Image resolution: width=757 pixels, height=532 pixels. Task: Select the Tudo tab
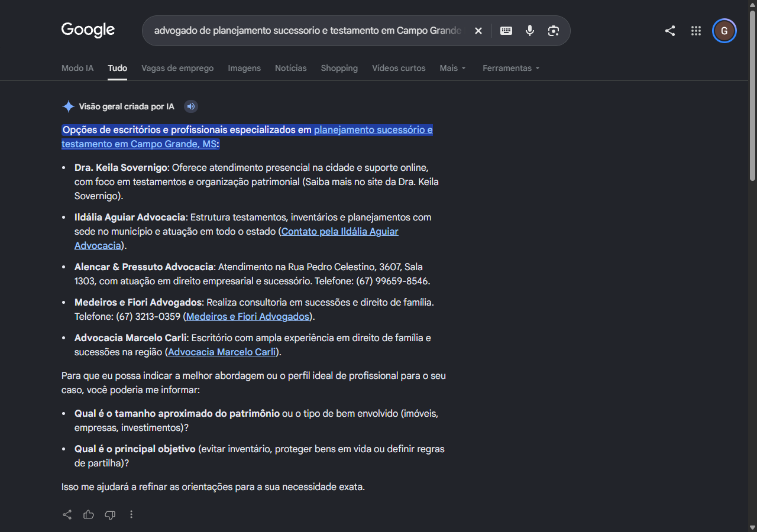[x=118, y=68]
